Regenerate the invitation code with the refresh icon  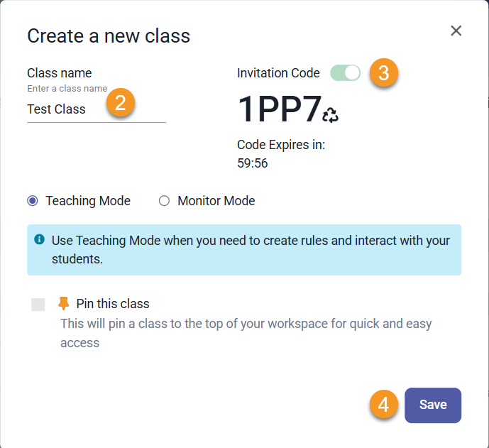click(331, 115)
